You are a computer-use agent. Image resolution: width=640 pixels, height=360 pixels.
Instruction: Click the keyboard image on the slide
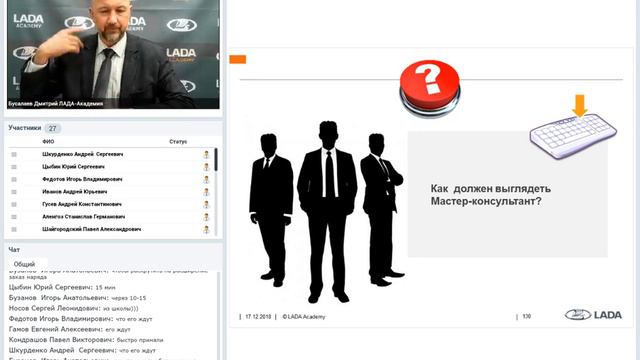[x=573, y=136]
